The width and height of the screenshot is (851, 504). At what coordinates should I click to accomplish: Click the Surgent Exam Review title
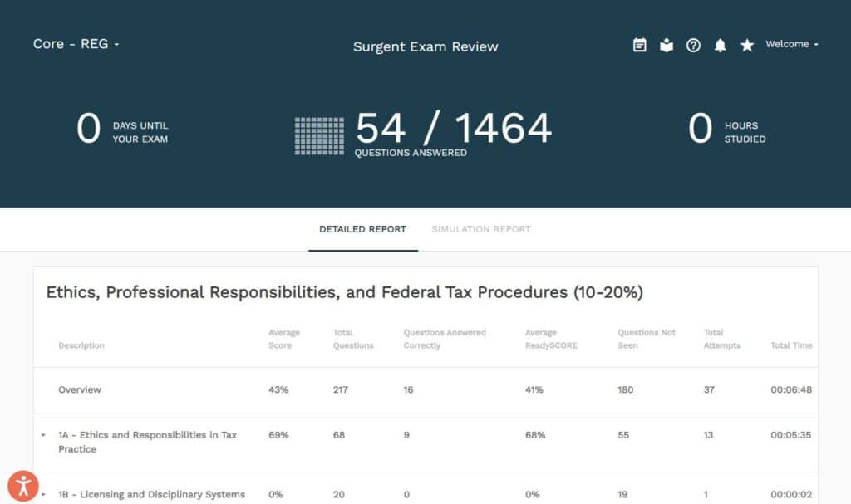click(425, 46)
